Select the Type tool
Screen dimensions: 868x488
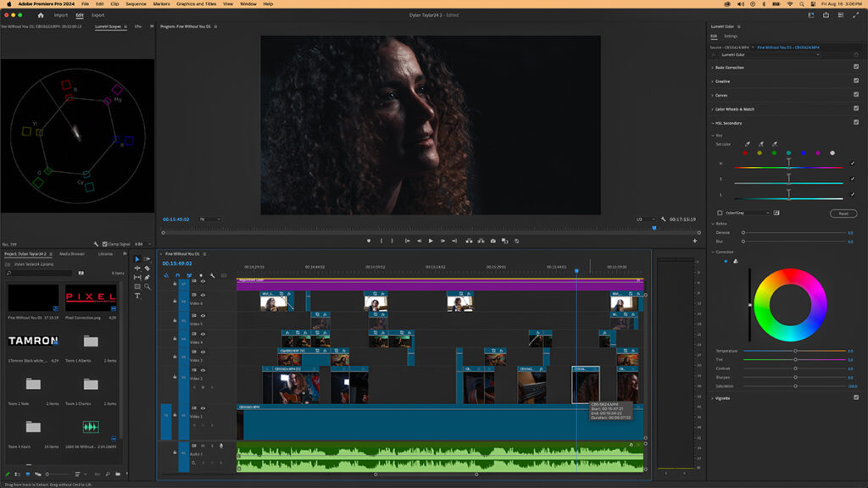pos(137,296)
